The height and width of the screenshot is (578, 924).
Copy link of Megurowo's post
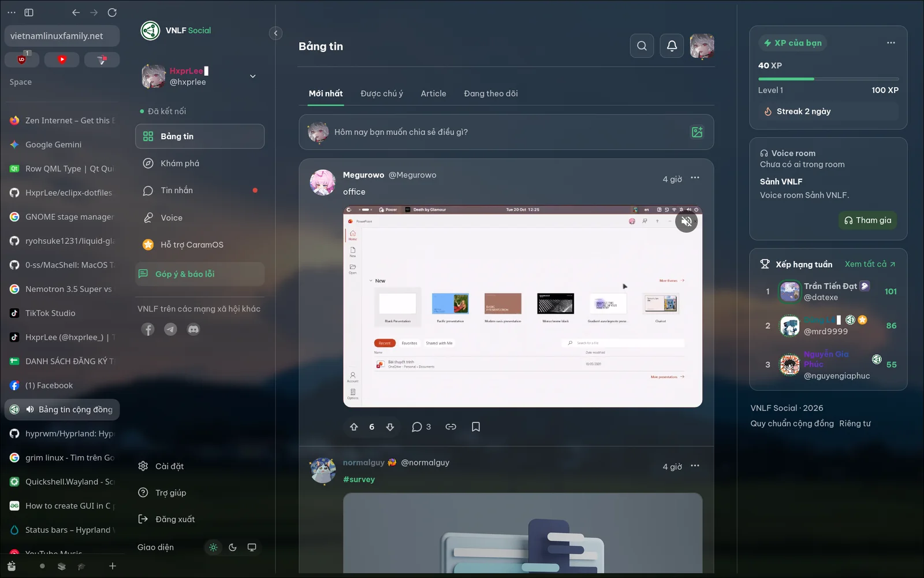tap(451, 427)
